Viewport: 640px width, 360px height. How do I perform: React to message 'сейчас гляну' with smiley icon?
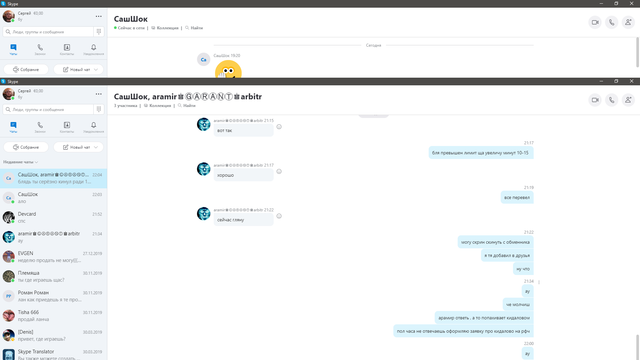coord(279,216)
